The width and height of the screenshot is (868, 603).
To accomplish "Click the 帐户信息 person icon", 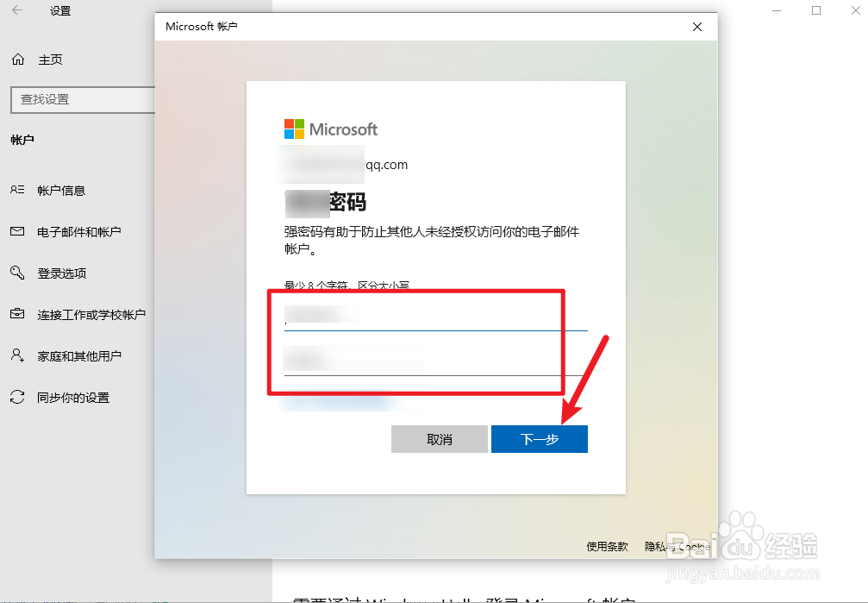I will [17, 190].
